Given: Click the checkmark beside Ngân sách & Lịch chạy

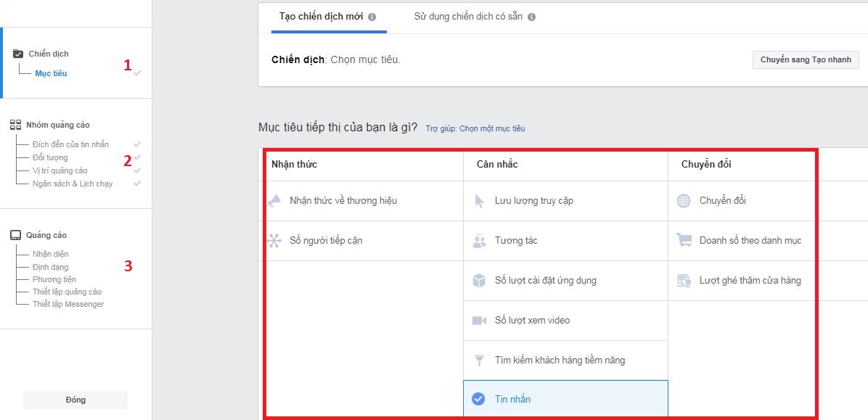Looking at the screenshot, I should click(136, 184).
